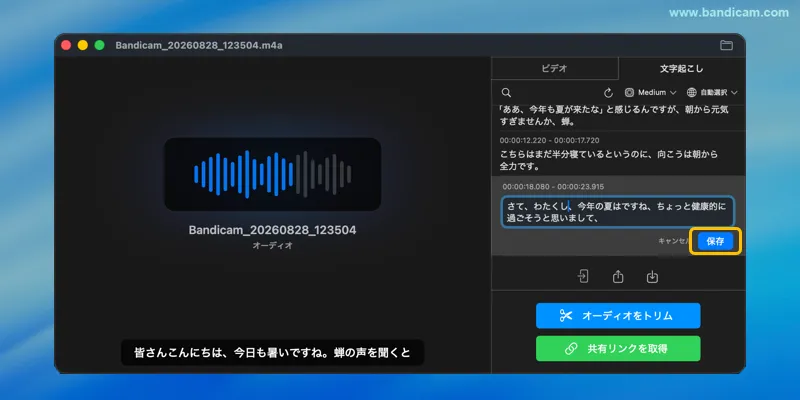Screen dimensions: 800x400
Task: Open the folder icon in title bar
Action: [x=726, y=45]
